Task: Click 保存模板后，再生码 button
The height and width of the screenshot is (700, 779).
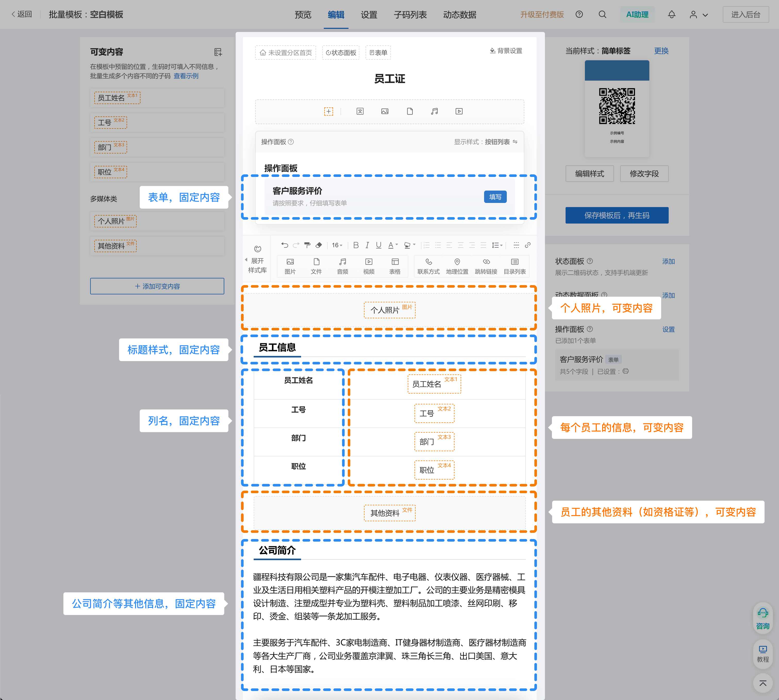Action: [x=617, y=215]
